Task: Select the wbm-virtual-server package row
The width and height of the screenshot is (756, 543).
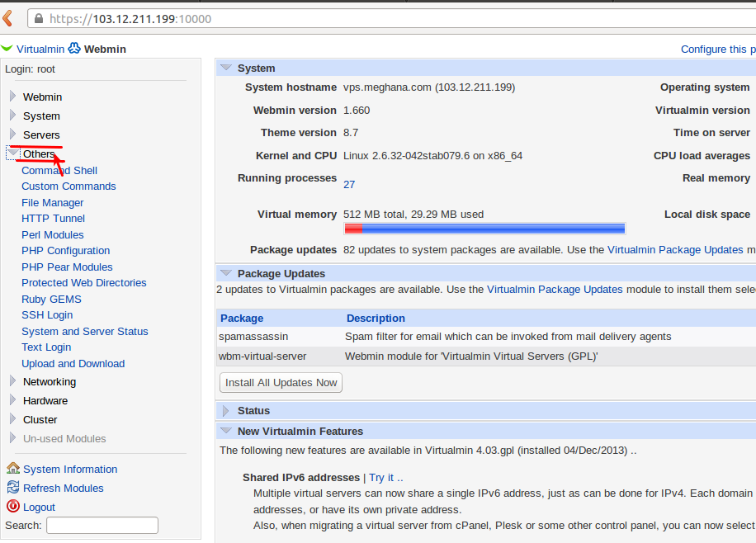Action: pos(486,356)
